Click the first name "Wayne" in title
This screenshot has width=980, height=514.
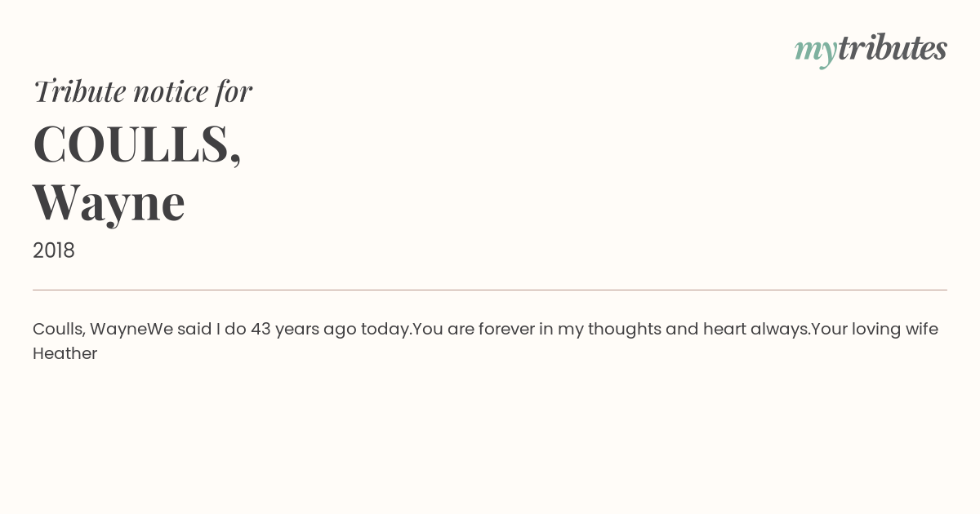(x=109, y=202)
